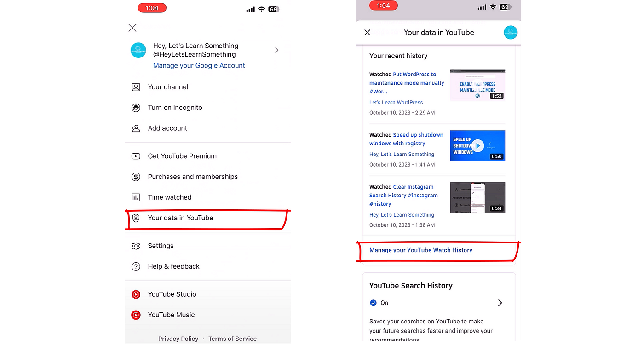Close the YouTube account menu with X
The height and width of the screenshot is (345, 644).
[132, 28]
